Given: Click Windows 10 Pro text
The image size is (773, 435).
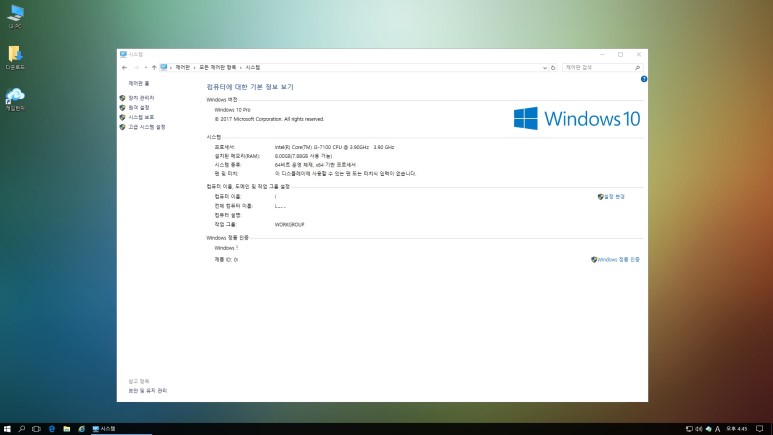Looking at the screenshot, I should click(232, 110).
